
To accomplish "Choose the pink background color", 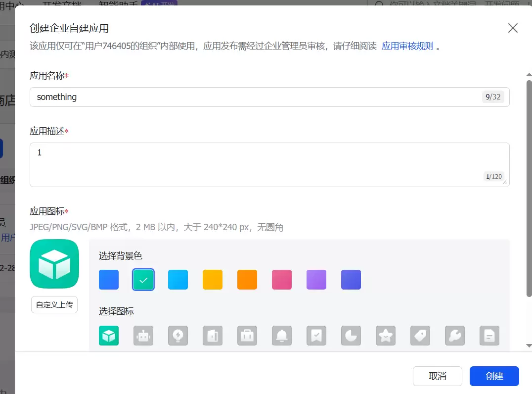I will click(x=282, y=280).
